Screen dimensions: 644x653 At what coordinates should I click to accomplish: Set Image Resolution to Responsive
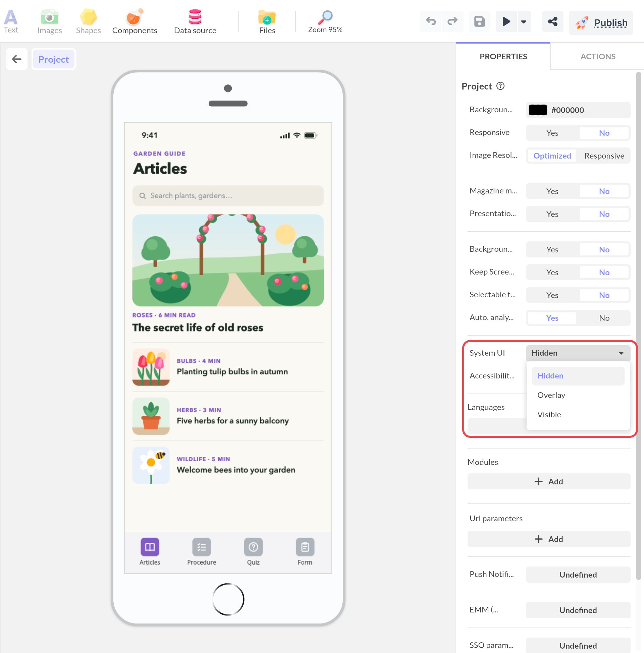pos(604,156)
